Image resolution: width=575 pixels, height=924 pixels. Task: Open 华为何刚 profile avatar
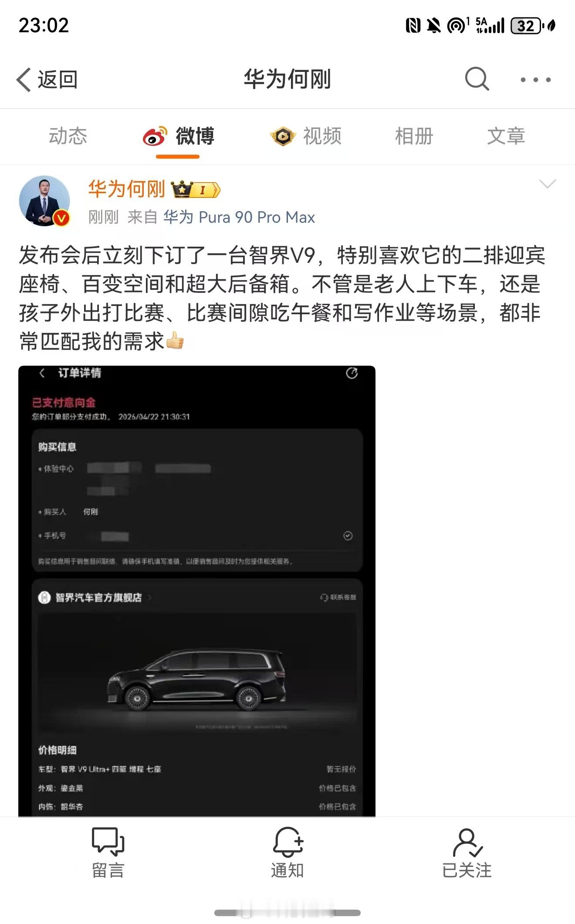(44, 201)
